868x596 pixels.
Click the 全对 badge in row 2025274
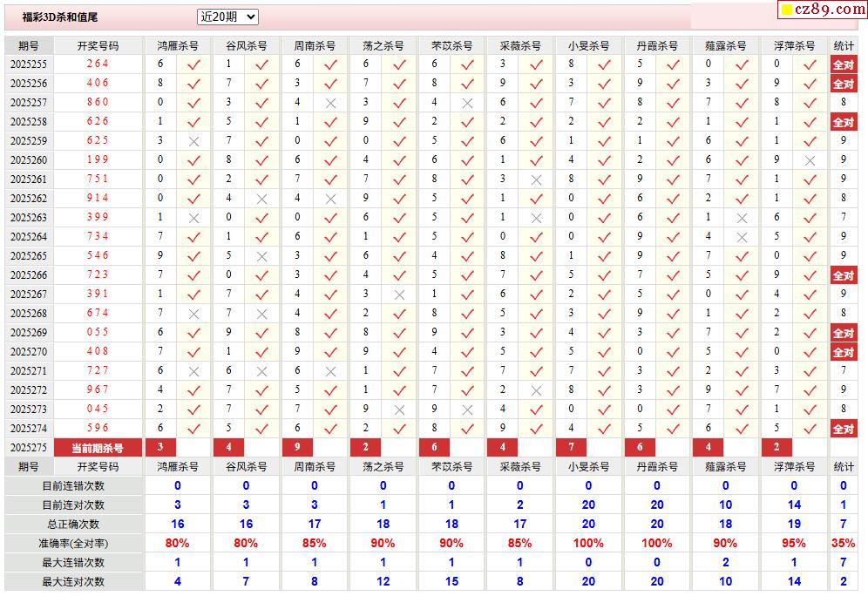(843, 429)
